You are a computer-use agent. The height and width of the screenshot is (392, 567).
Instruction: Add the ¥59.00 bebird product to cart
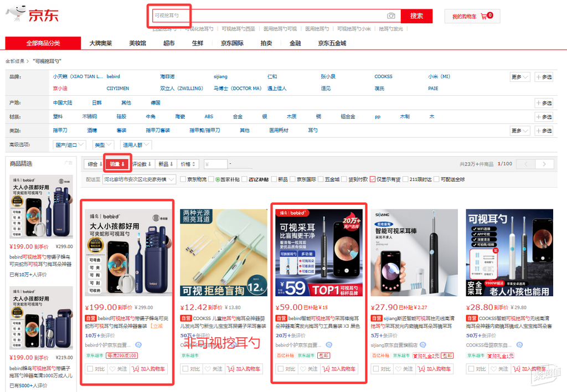pos(339,369)
